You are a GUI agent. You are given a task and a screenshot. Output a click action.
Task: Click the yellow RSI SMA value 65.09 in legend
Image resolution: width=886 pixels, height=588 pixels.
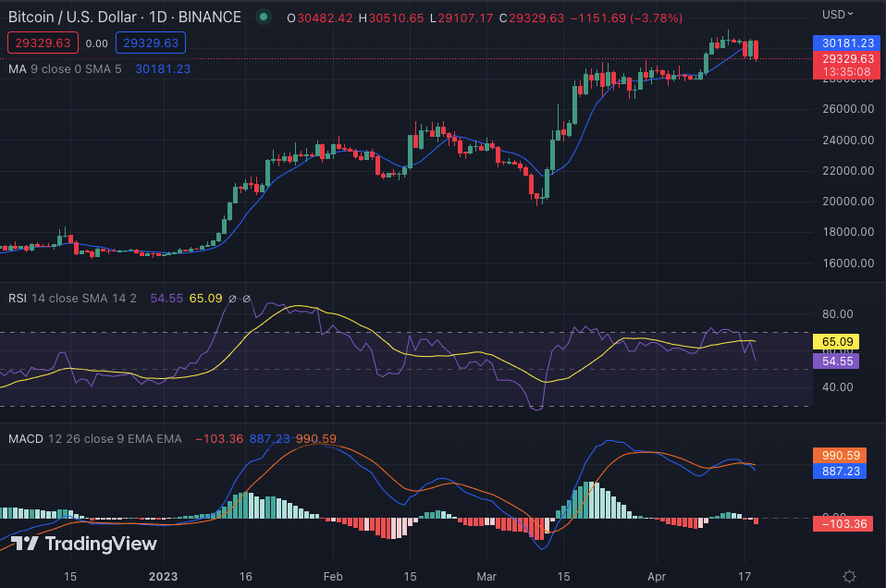point(205,299)
